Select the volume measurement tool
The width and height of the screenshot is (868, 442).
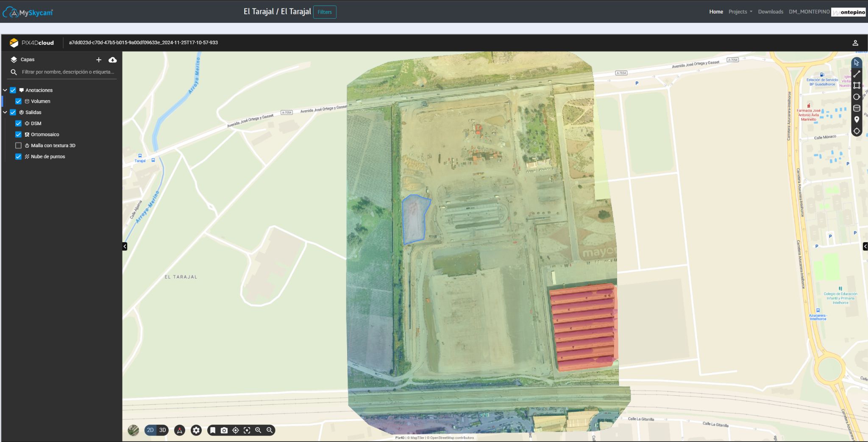(x=857, y=108)
